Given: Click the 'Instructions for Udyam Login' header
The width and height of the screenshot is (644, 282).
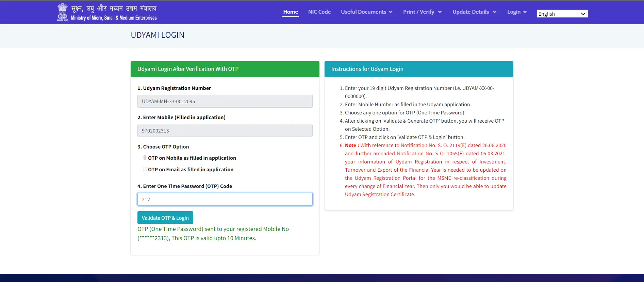Looking at the screenshot, I should coord(419,69).
